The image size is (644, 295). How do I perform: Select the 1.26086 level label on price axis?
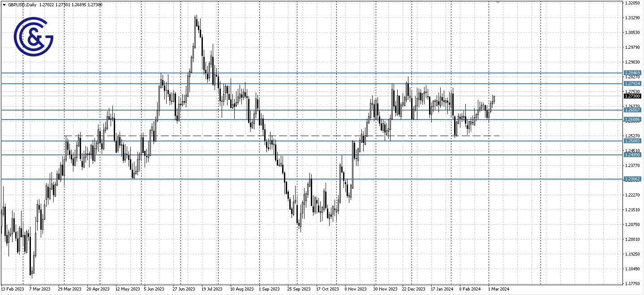632,119
